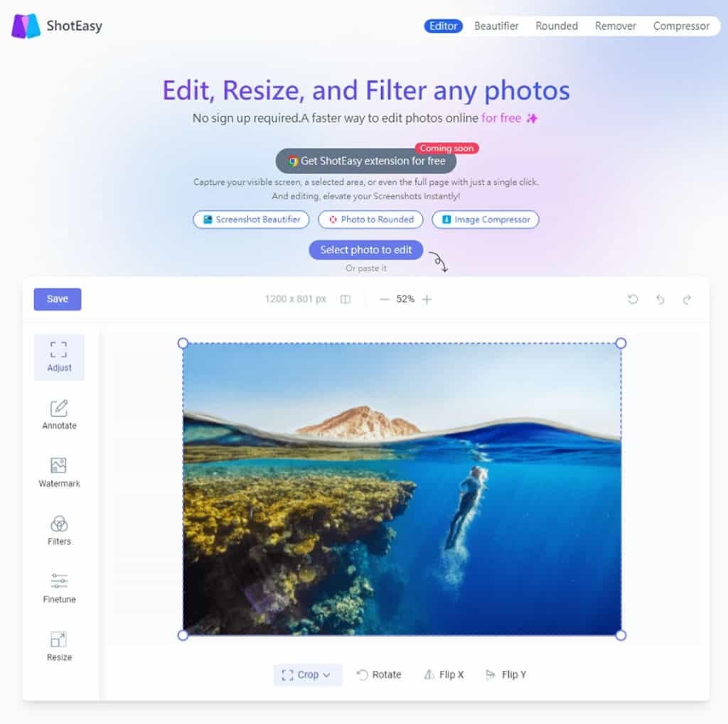Image resolution: width=728 pixels, height=724 pixels.
Task: Click the ShotEasy logo
Action: [x=57, y=26]
